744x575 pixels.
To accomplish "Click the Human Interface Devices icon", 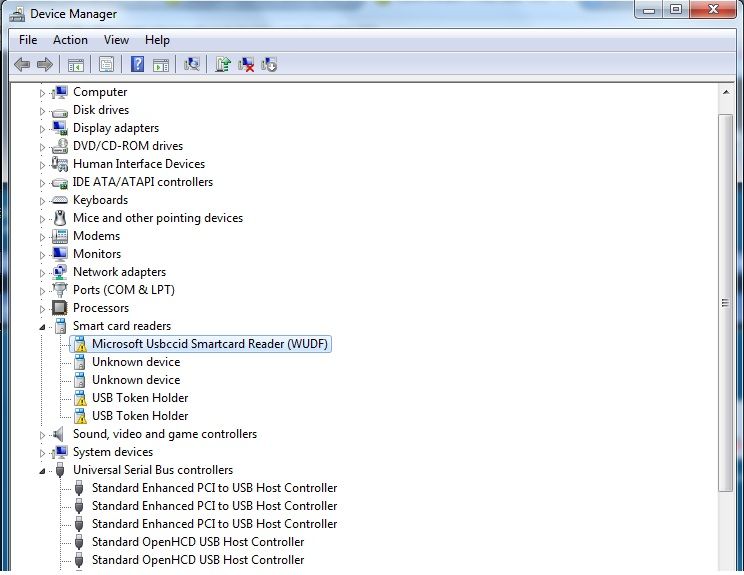I will pos(60,164).
